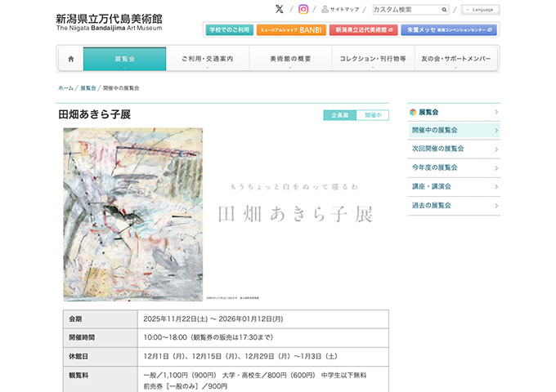
Task: Open the X (Twitter) social icon
Action: click(x=280, y=9)
